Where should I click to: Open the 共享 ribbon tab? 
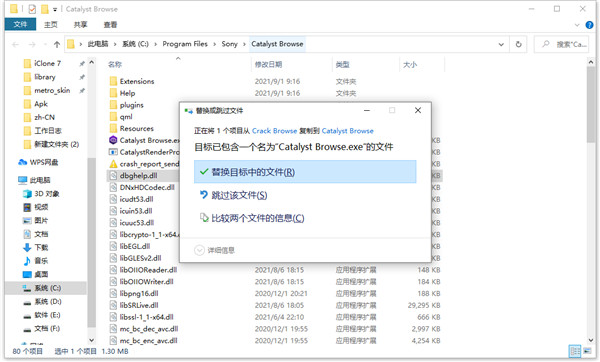click(80, 24)
